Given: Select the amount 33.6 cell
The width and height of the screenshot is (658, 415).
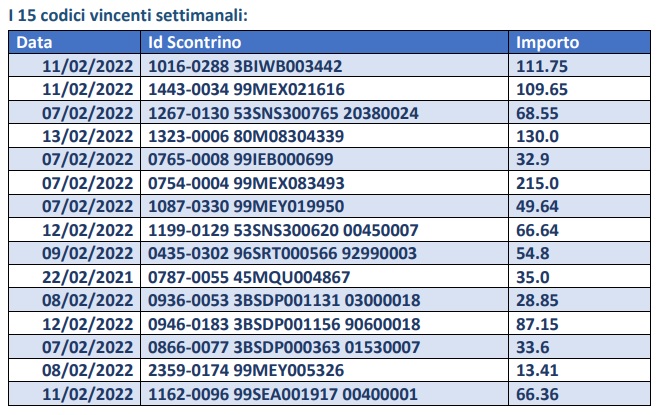Looking at the screenshot, I should click(x=532, y=347).
